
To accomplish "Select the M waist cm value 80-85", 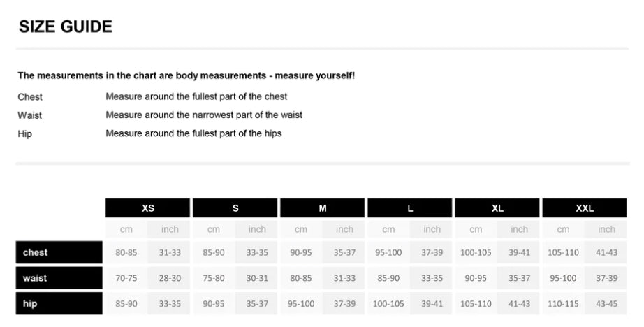I will pos(300,278).
